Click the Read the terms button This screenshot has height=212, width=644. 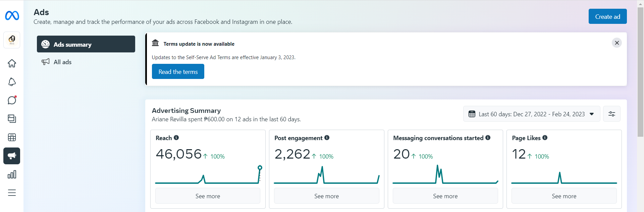click(178, 72)
